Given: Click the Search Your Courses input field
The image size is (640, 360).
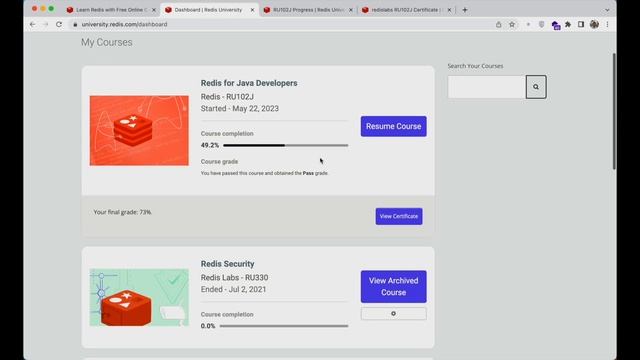Looking at the screenshot, I should [x=487, y=87].
